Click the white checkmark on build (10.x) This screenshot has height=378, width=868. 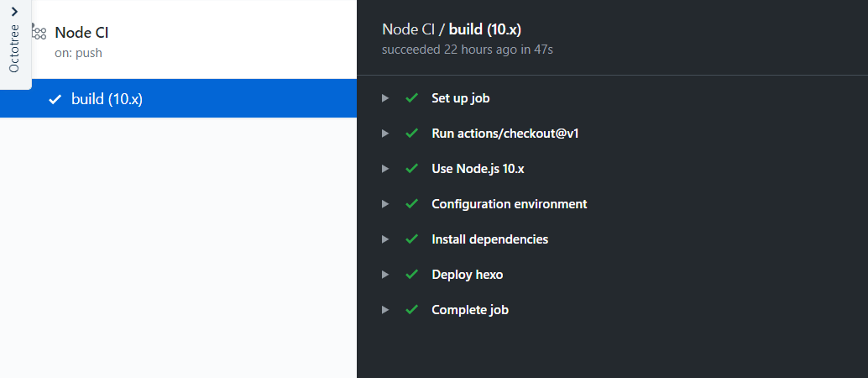pos(55,99)
